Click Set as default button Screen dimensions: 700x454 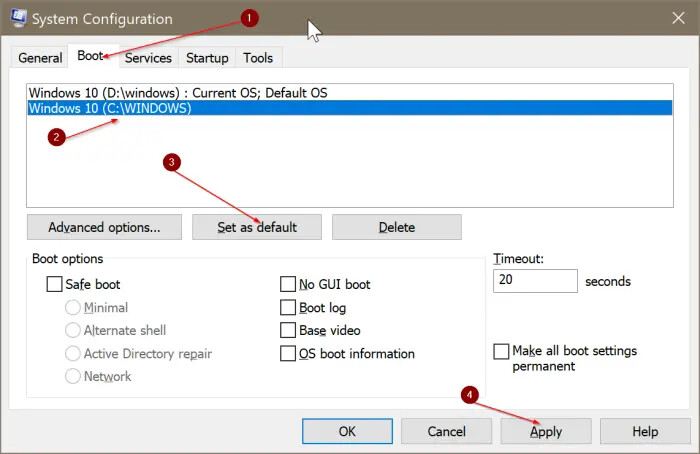[257, 227]
